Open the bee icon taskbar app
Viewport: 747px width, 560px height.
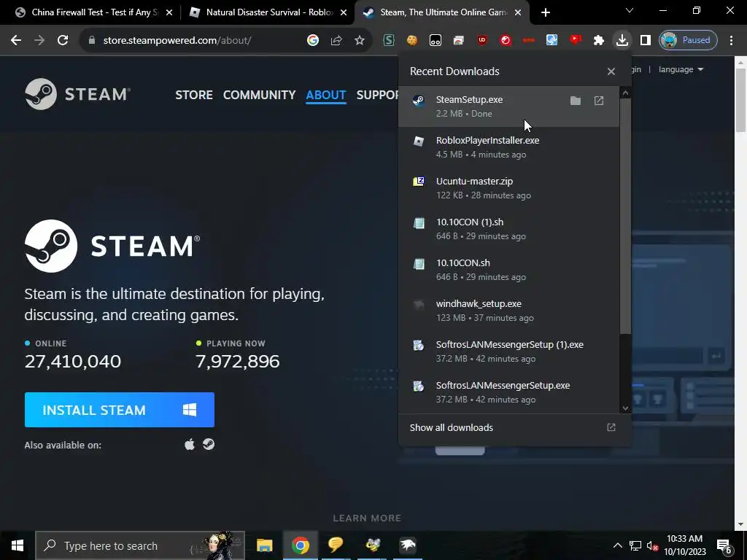tap(372, 545)
